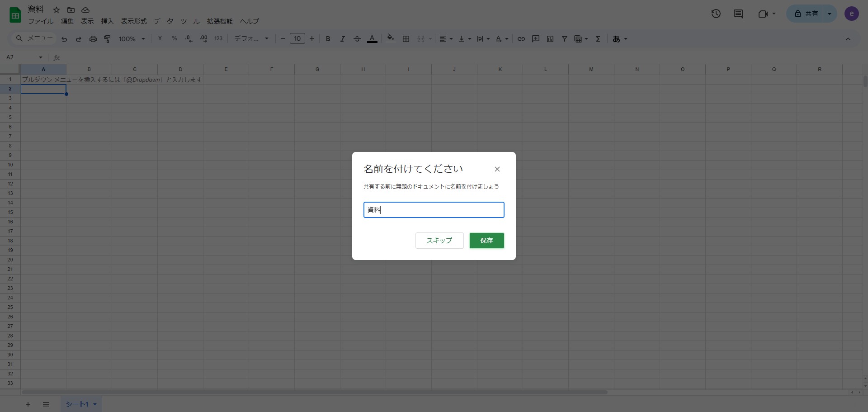Insert a comment from toolbar

point(536,39)
